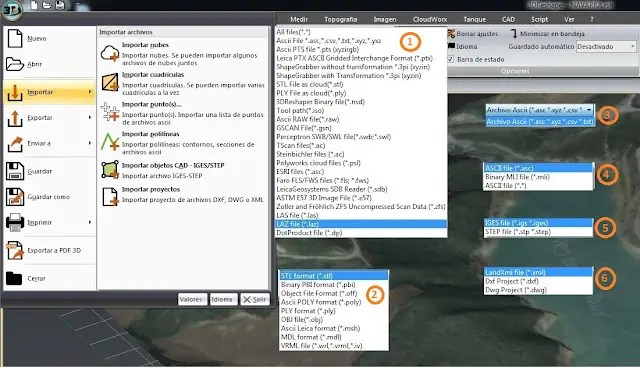Expand the Exportar submenu arrow
640x368 pixels.
click(90, 117)
